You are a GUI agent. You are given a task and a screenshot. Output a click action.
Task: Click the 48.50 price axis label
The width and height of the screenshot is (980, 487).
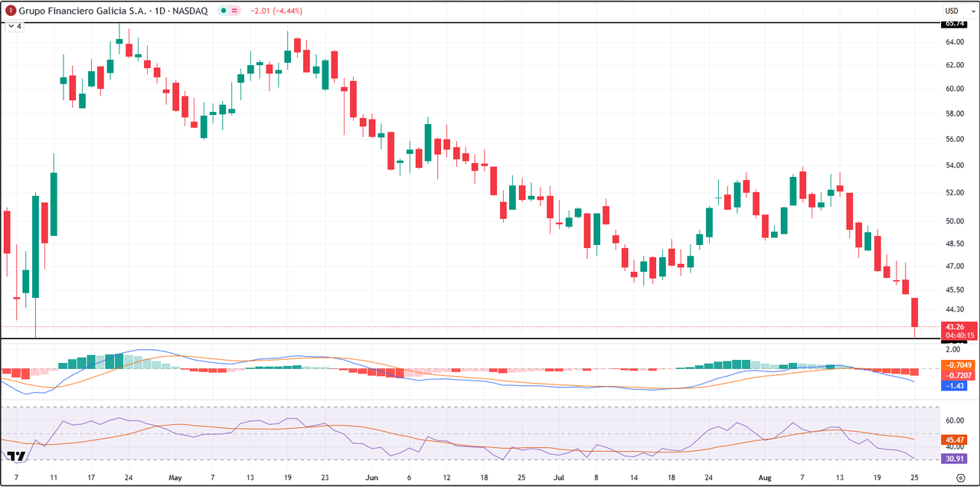pos(954,244)
